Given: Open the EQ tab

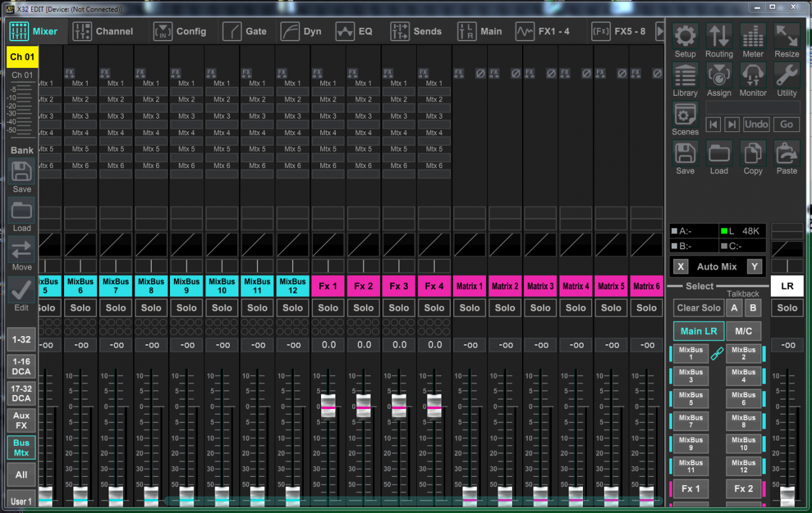Looking at the screenshot, I should click(354, 32).
